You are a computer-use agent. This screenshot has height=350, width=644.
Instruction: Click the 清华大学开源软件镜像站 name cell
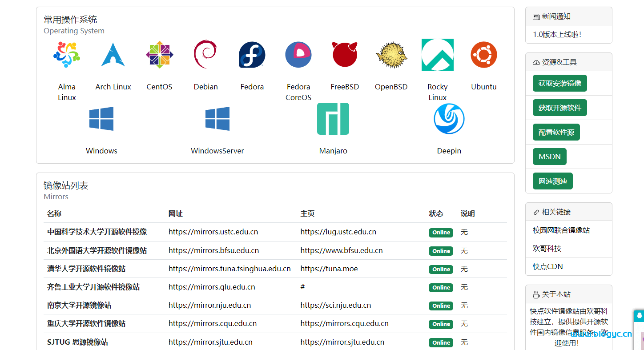86,269
